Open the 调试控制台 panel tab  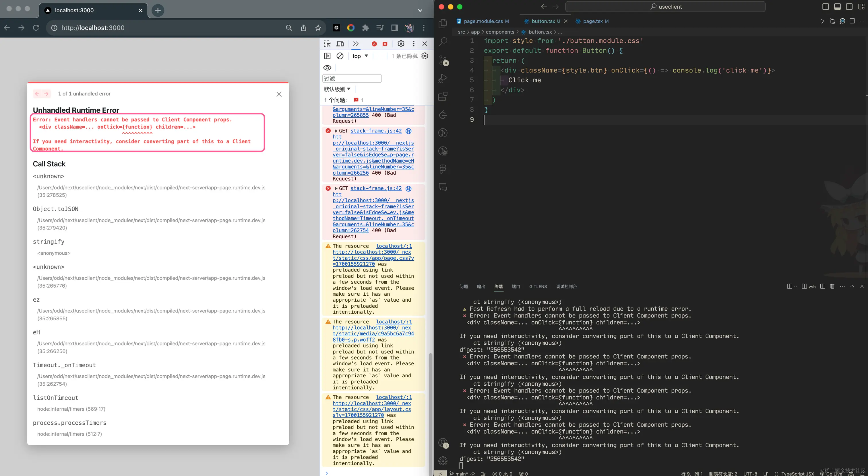pos(566,286)
